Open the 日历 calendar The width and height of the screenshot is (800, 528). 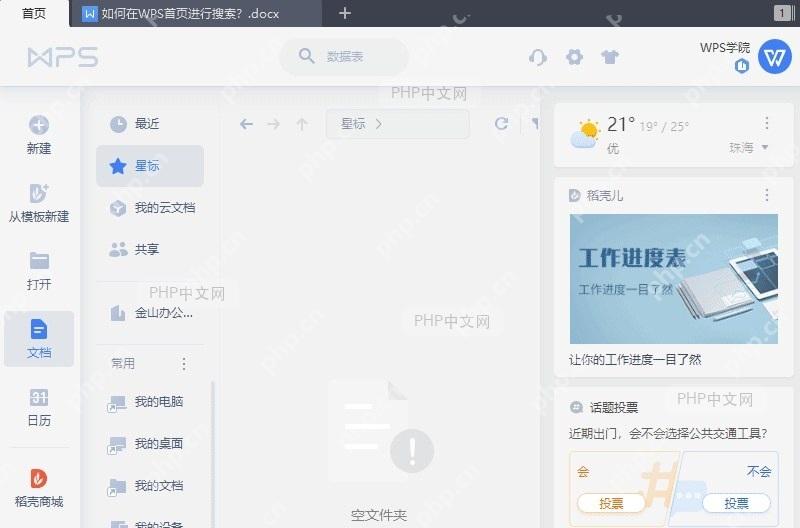pos(39,407)
